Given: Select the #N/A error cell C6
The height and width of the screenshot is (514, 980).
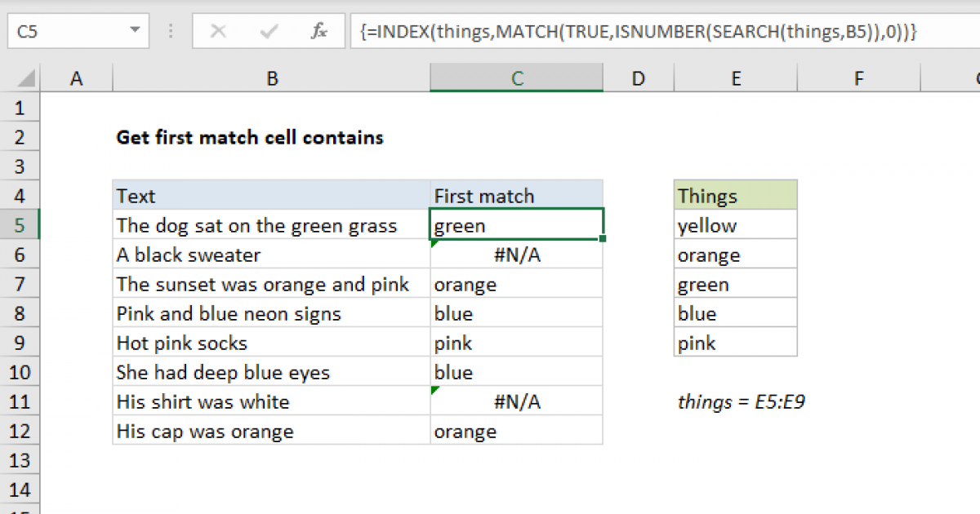Looking at the screenshot, I should click(x=516, y=255).
